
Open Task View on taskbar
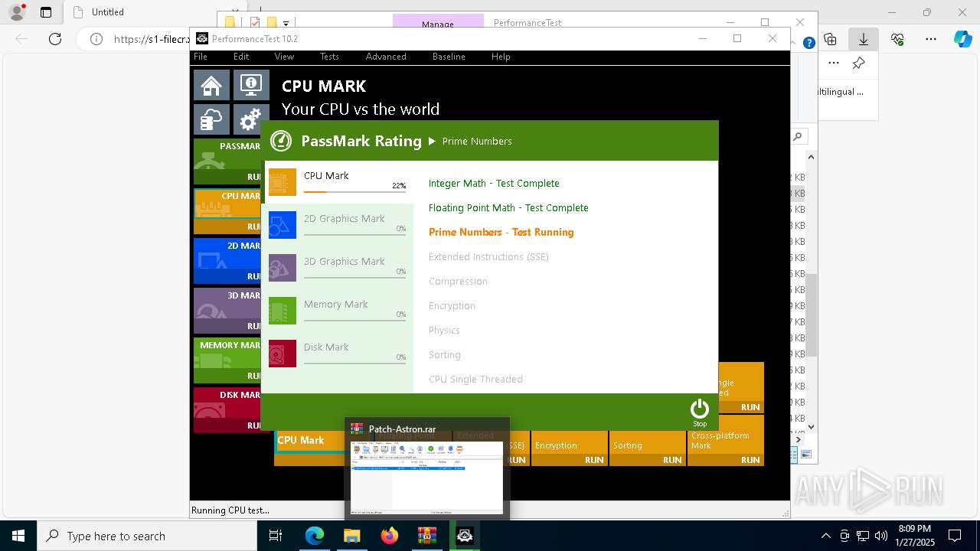click(x=276, y=536)
